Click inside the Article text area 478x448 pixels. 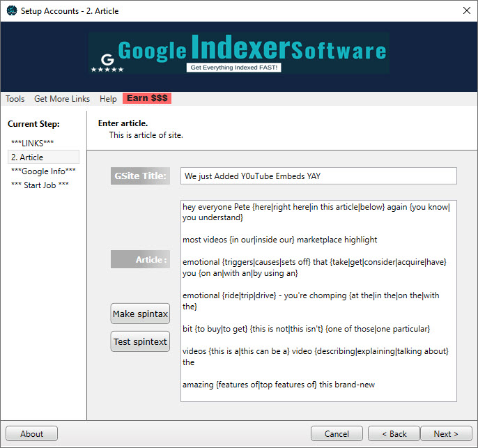pos(318,301)
